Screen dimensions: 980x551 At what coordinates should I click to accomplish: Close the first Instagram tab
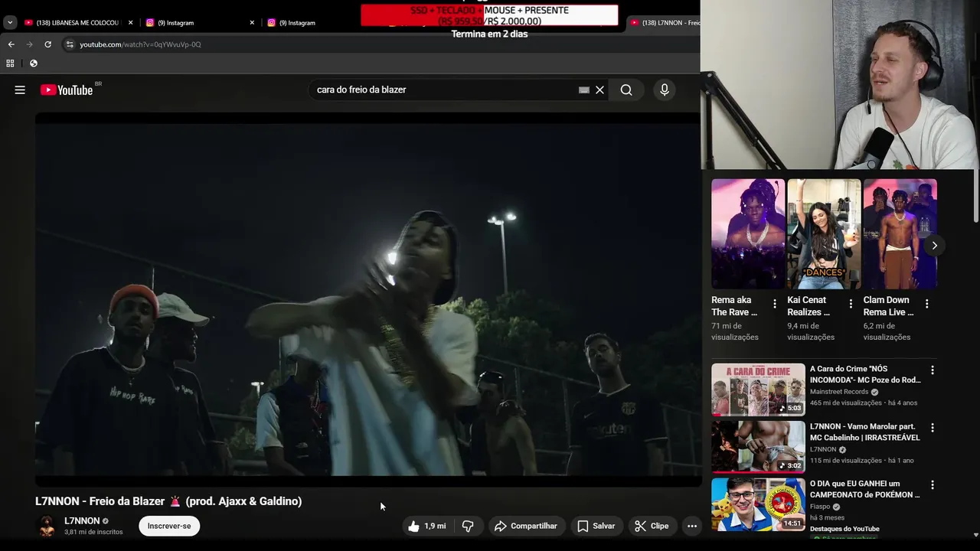252,22
